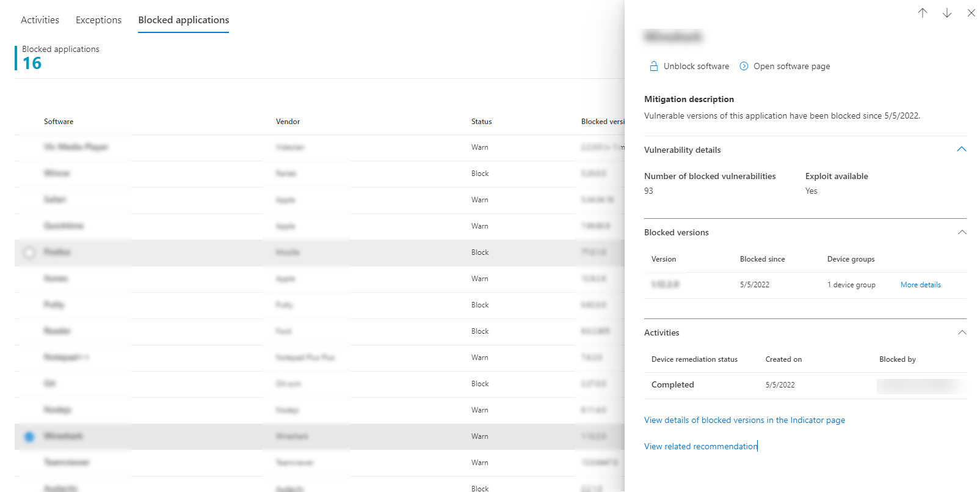This screenshot has height=492, width=980.
Task: Open View details of blocked versions in Indicator page
Action: pyautogui.click(x=744, y=420)
